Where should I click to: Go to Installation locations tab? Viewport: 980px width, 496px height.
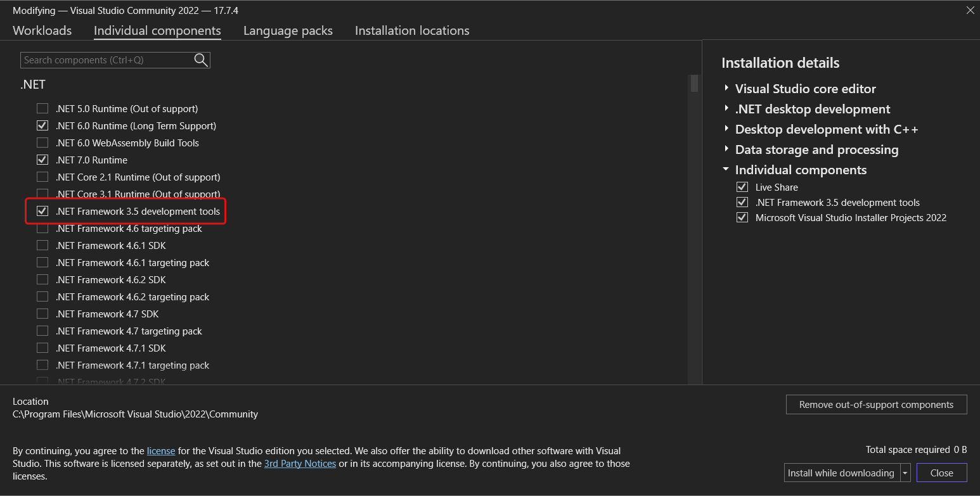(x=412, y=30)
